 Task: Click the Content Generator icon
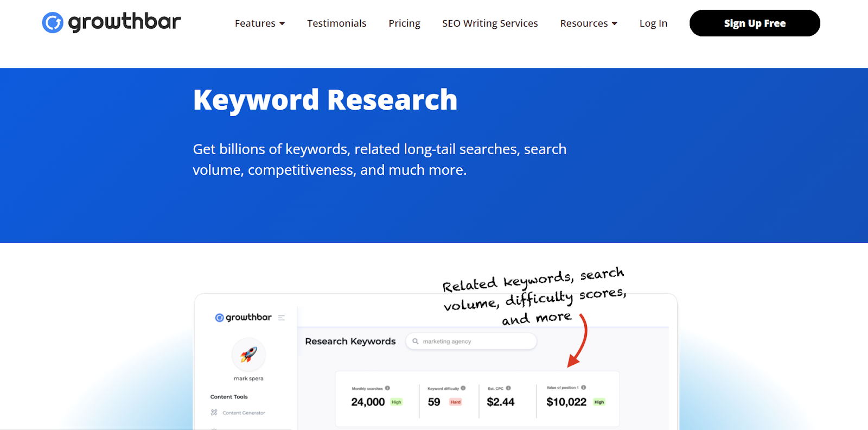[214, 413]
